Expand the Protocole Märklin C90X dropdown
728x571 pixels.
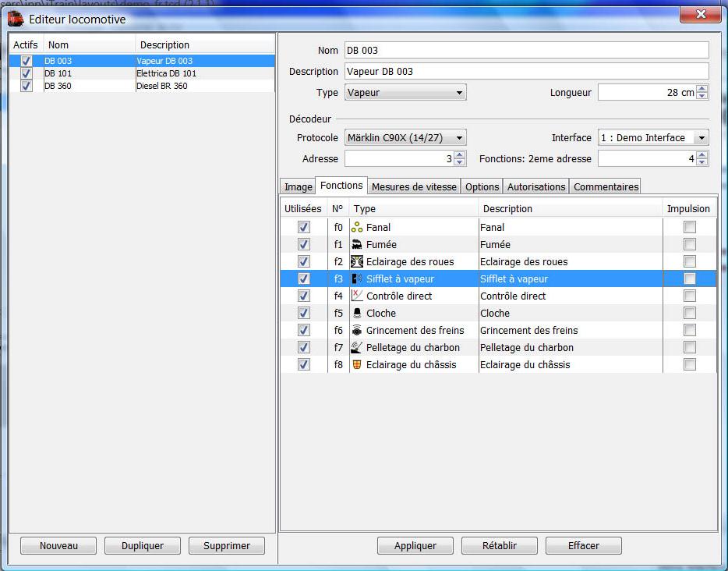coord(405,138)
